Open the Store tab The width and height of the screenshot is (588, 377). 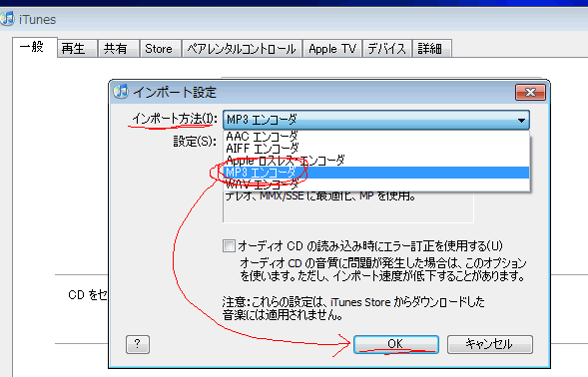[x=161, y=48]
